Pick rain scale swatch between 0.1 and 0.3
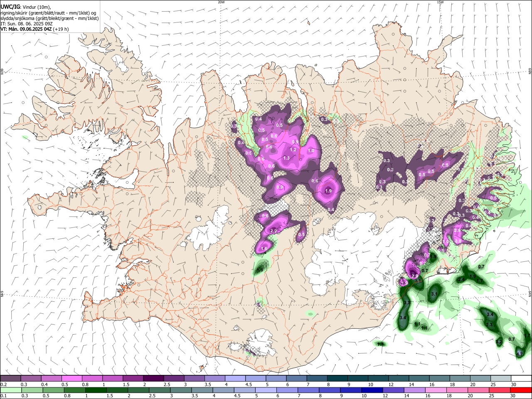This screenshot has height=399, width=532. (x=11, y=390)
